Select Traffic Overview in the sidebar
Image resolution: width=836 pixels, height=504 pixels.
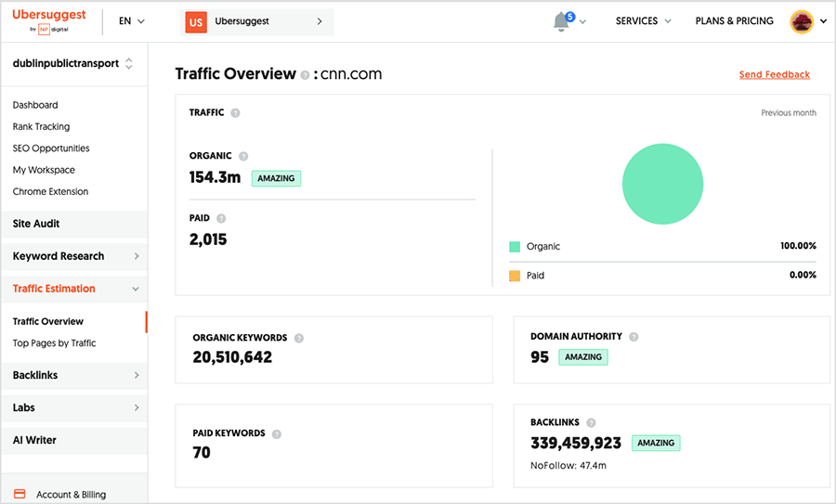pos(48,322)
